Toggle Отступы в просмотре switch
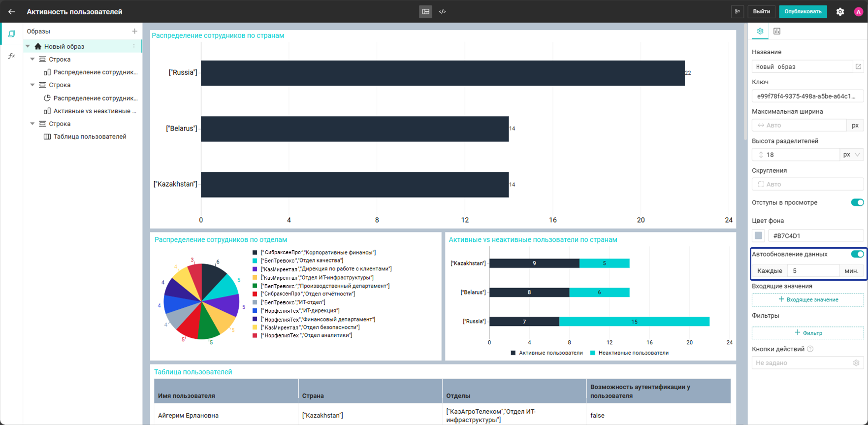Image resolution: width=868 pixels, height=425 pixels. tap(857, 202)
